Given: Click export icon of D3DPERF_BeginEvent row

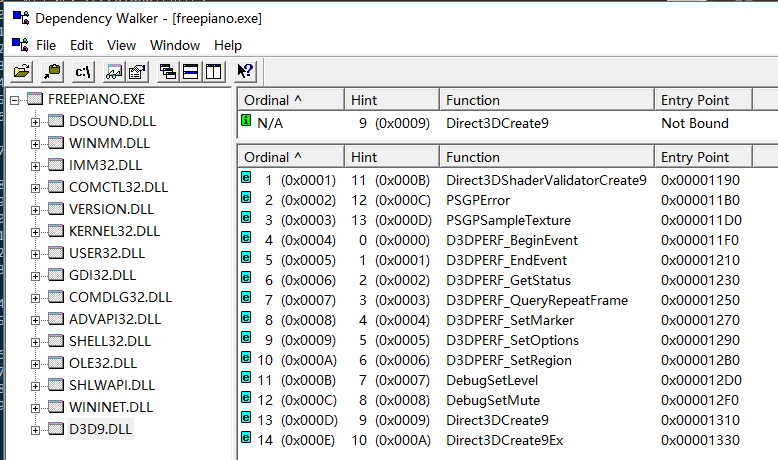Looking at the screenshot, I should tap(246, 237).
